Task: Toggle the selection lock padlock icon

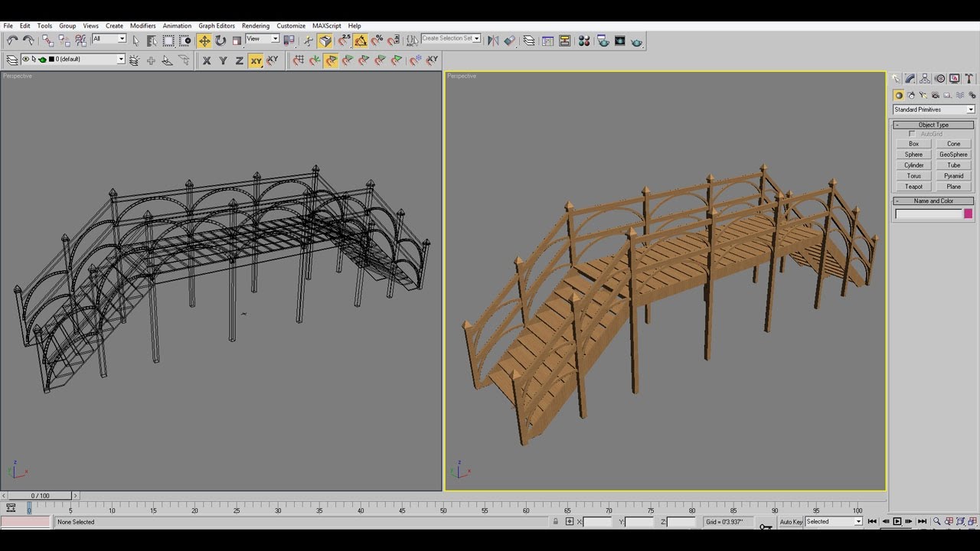Action: coord(555,522)
